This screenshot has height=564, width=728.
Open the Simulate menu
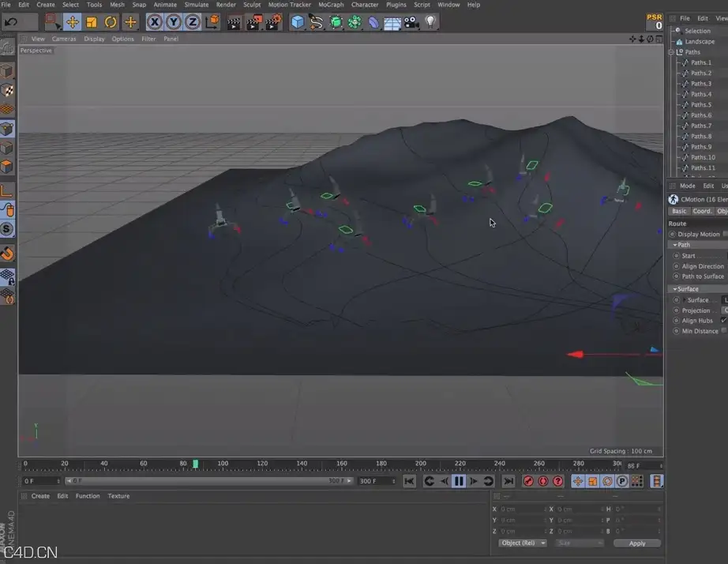197,5
